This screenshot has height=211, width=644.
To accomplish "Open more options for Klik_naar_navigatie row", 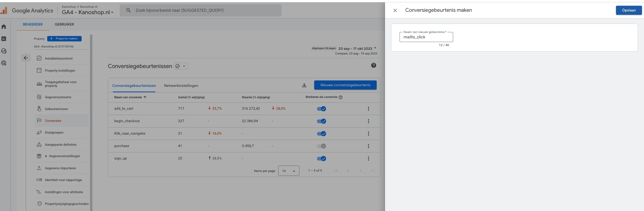I will pos(369,134).
